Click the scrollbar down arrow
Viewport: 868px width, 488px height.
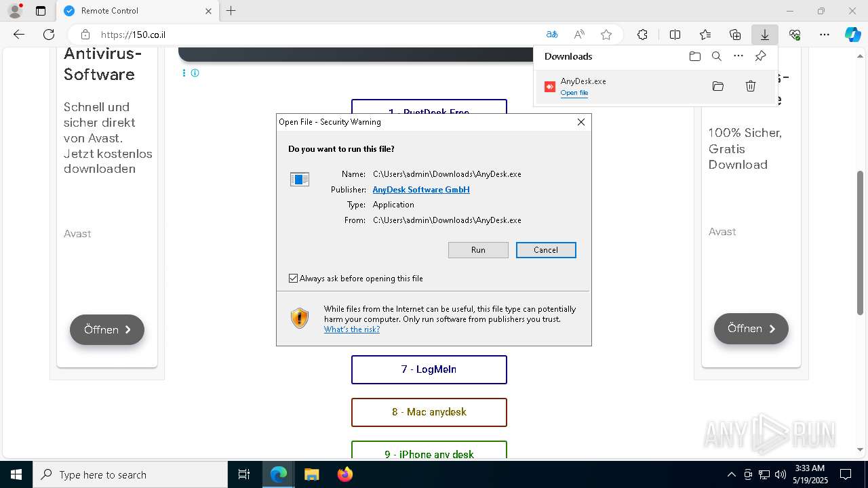click(861, 449)
